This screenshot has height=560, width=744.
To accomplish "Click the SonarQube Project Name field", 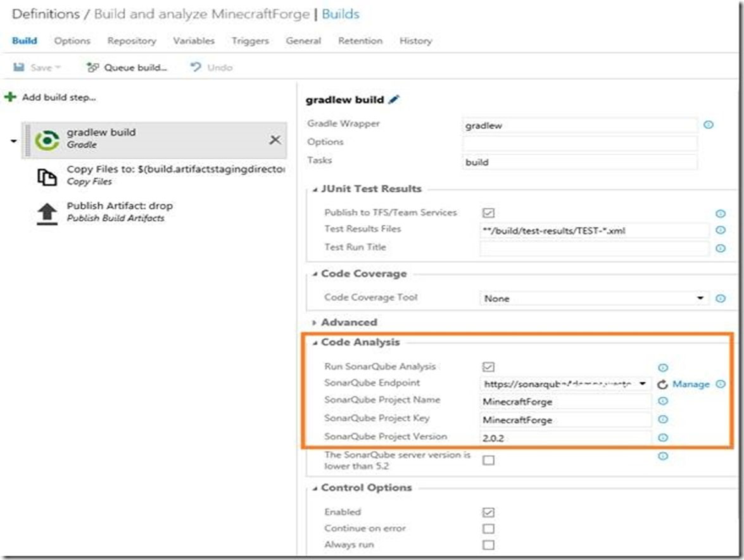I will [565, 402].
